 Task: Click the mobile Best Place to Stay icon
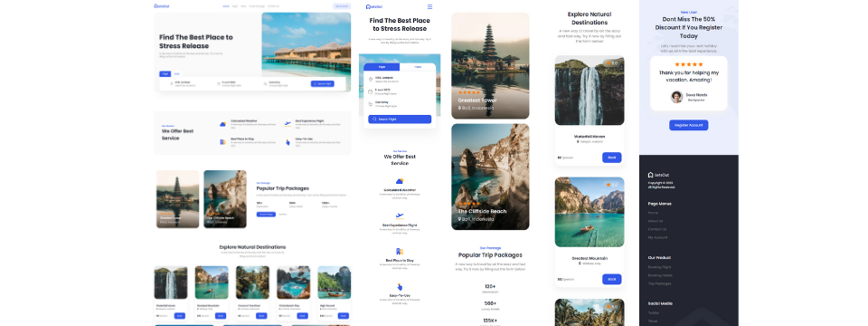pyautogui.click(x=400, y=251)
